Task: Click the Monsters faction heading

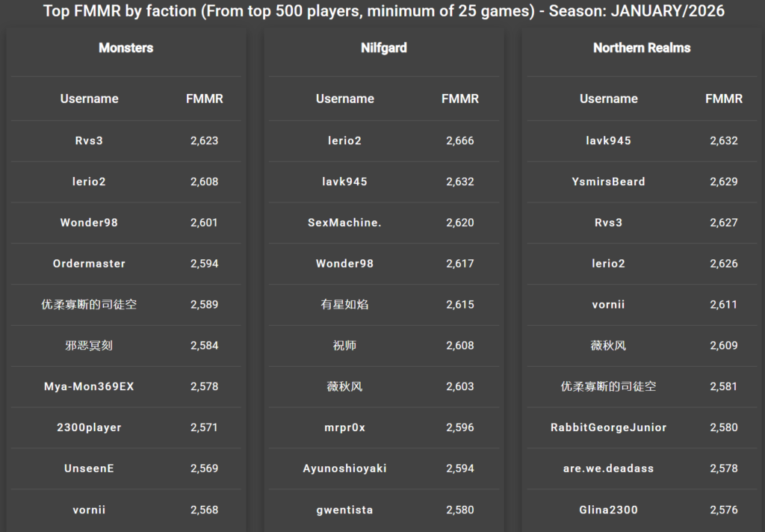Action: pos(126,48)
